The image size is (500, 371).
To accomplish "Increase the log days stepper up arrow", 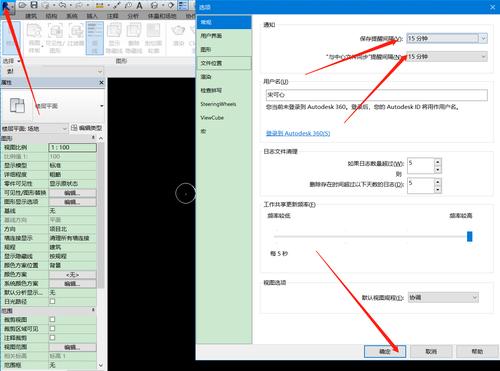I will click(x=438, y=182).
